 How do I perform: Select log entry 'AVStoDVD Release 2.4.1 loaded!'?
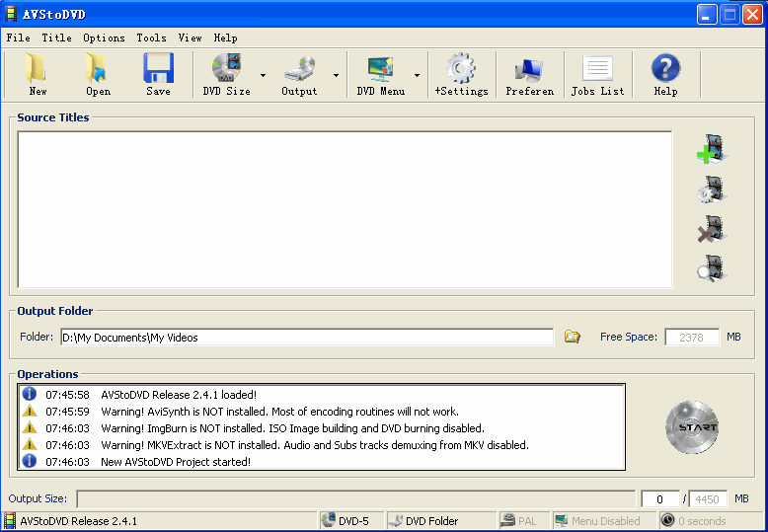tap(321, 395)
